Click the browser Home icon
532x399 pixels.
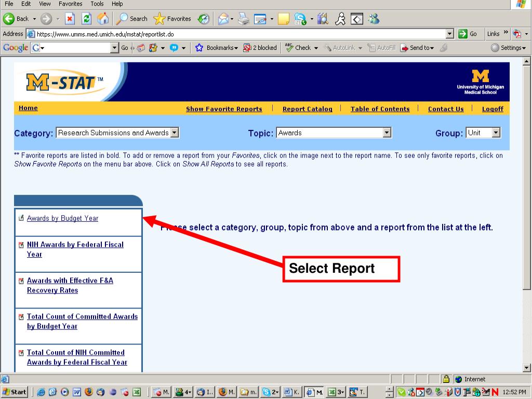pos(103,19)
